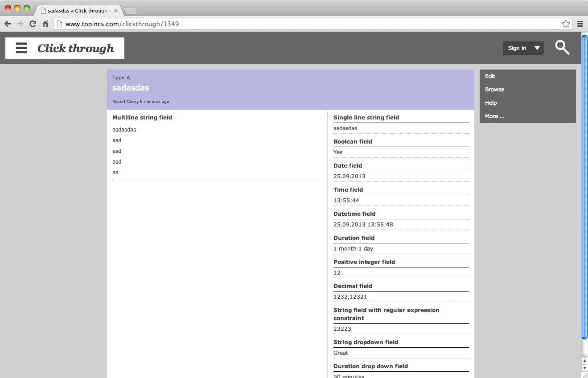This screenshot has height=378, width=588.
Task: Reload the current page
Action: 32,24
